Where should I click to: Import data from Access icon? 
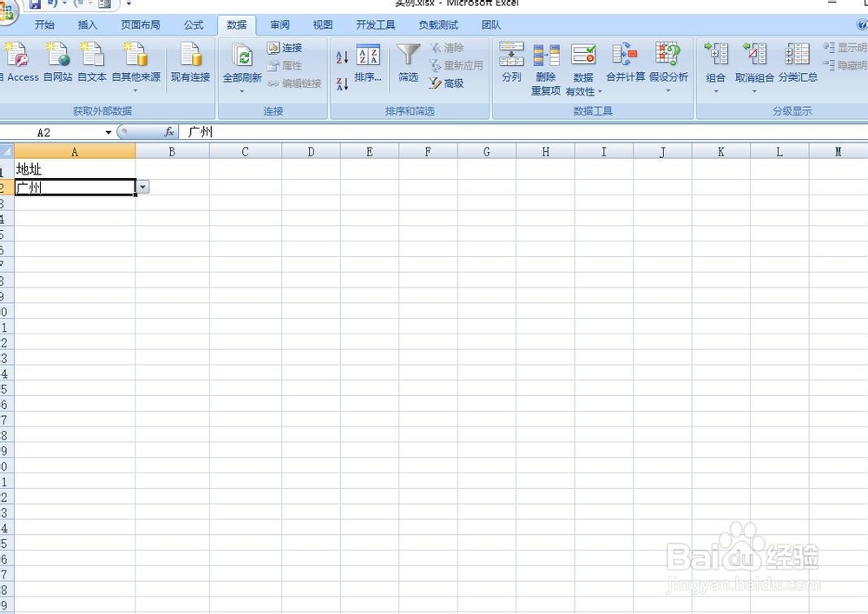[16, 55]
